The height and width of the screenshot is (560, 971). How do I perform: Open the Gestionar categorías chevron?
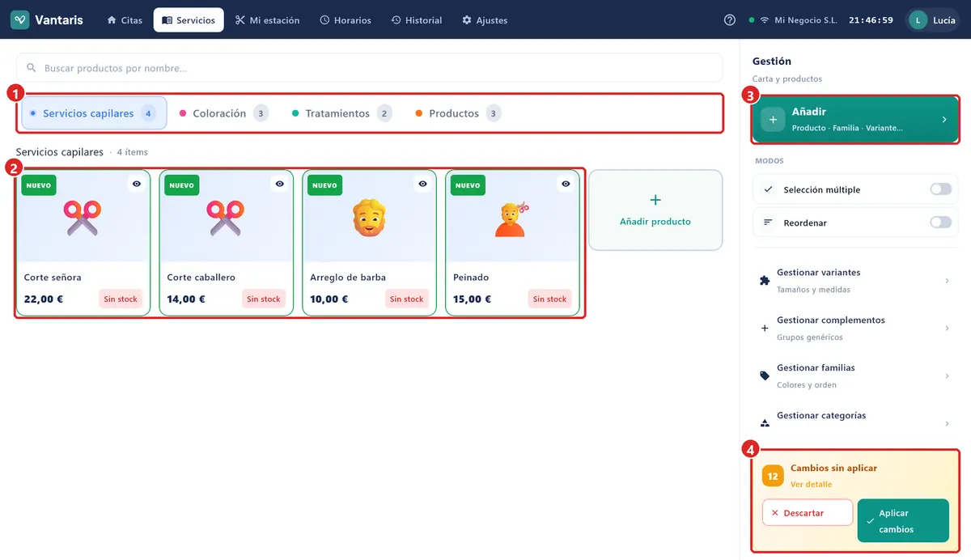[947, 423]
